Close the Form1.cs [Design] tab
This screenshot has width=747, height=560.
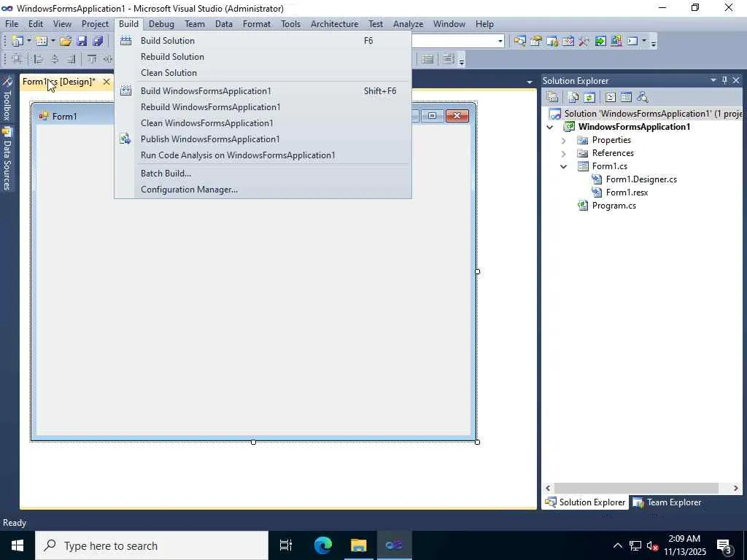tap(107, 82)
